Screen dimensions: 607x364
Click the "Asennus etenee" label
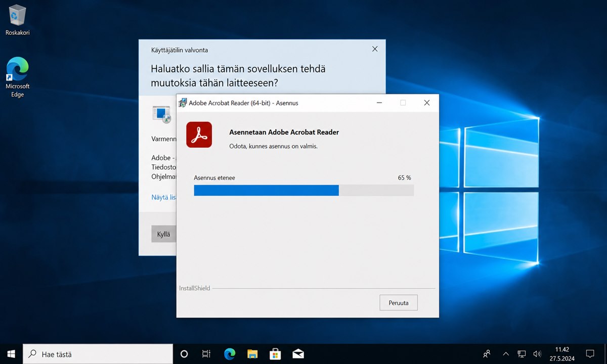click(x=214, y=178)
